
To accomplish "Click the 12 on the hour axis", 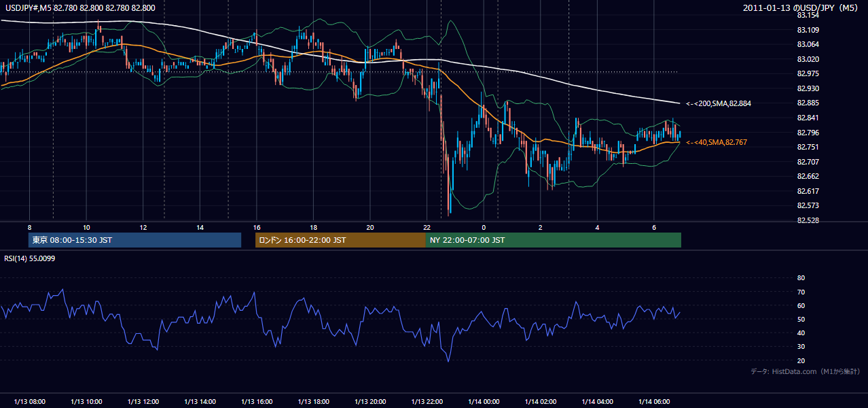I will click(143, 227).
